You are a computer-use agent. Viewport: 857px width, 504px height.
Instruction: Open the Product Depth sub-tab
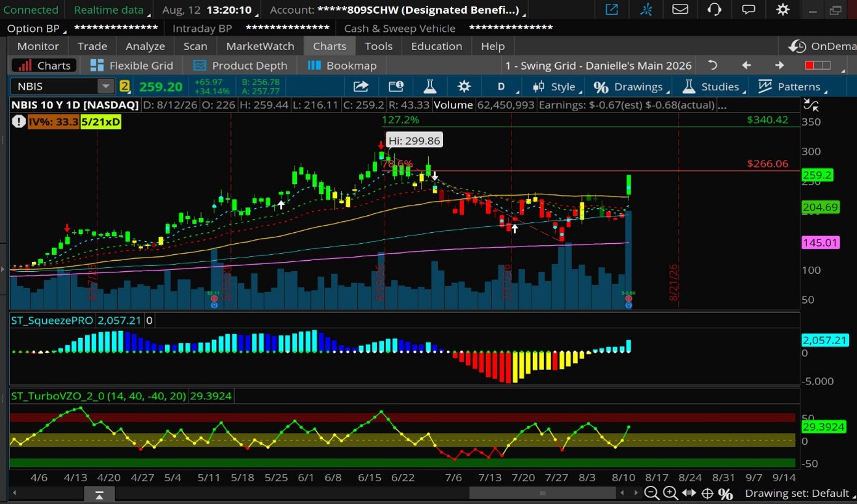coord(241,65)
